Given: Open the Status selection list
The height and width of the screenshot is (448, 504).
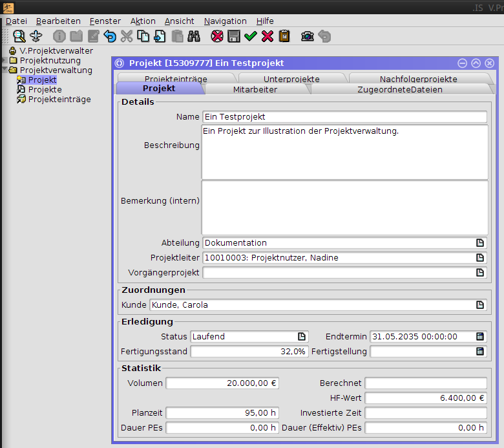Looking at the screenshot, I should click(302, 336).
